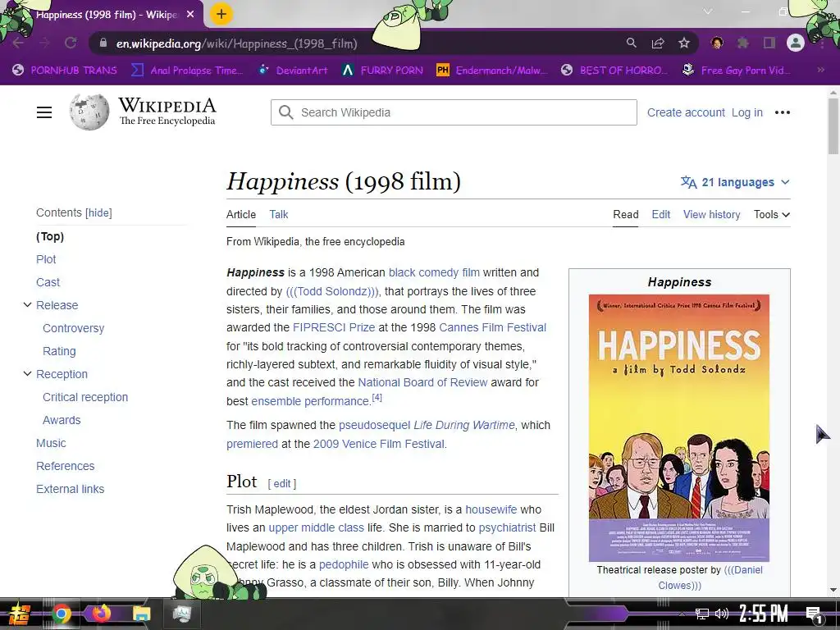Reload the current page
Image resolution: width=840 pixels, height=630 pixels.
[71, 43]
